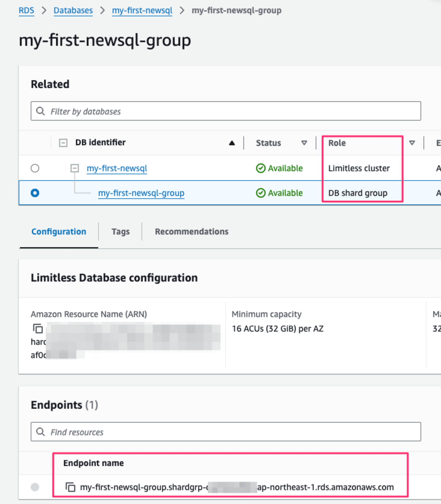The width and height of the screenshot is (441, 504).
Task: Click the Limitless cluster role cell
Action: click(x=359, y=168)
